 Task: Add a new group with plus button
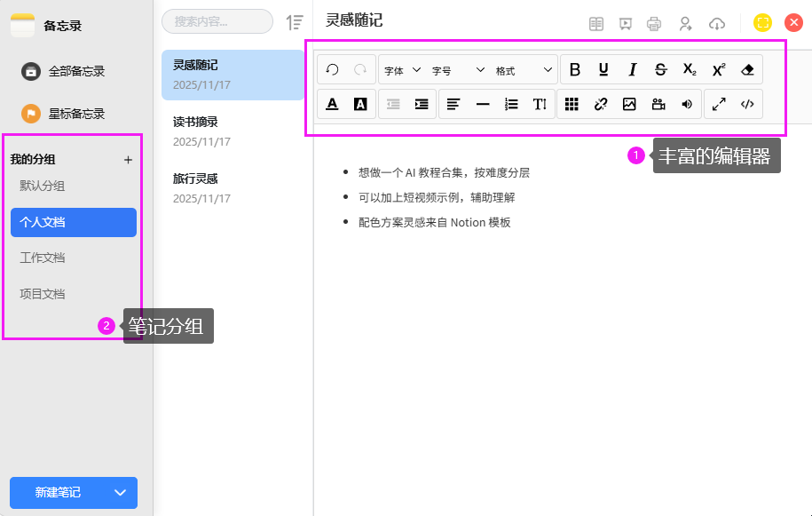pyautogui.click(x=128, y=160)
